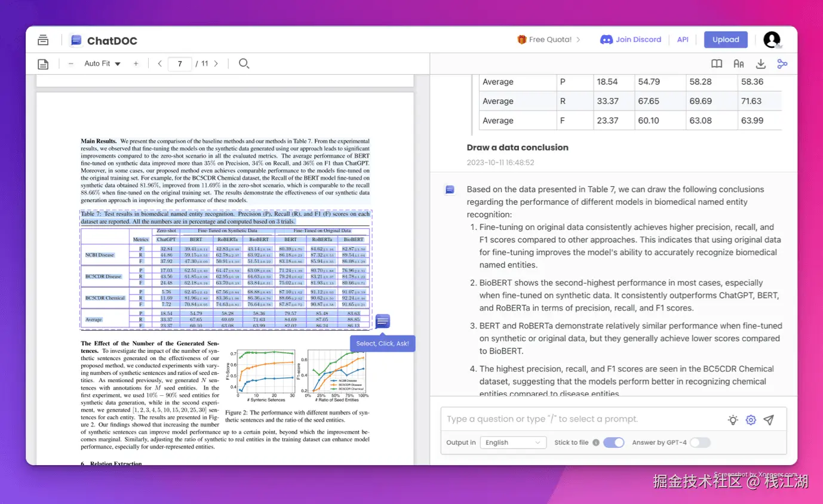The height and width of the screenshot is (504, 823).
Task: Turn off the Stick to file toggle
Action: click(613, 442)
